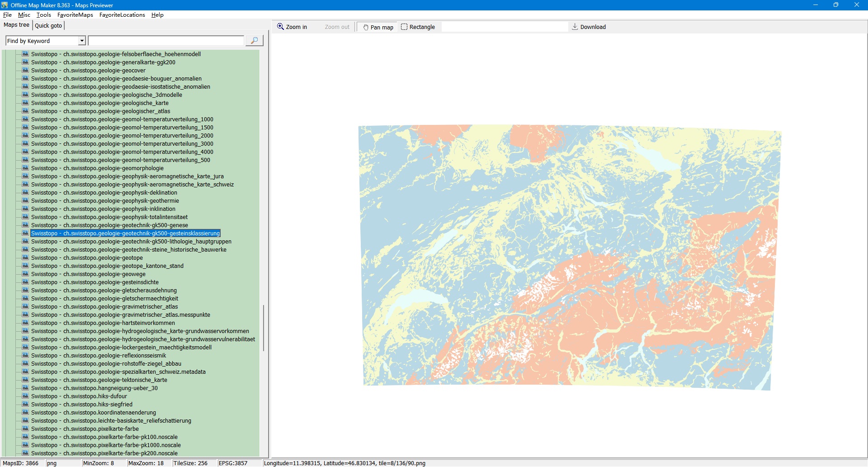Click the magnifier search icon button
Screen dimensions: 868x467
(254, 41)
